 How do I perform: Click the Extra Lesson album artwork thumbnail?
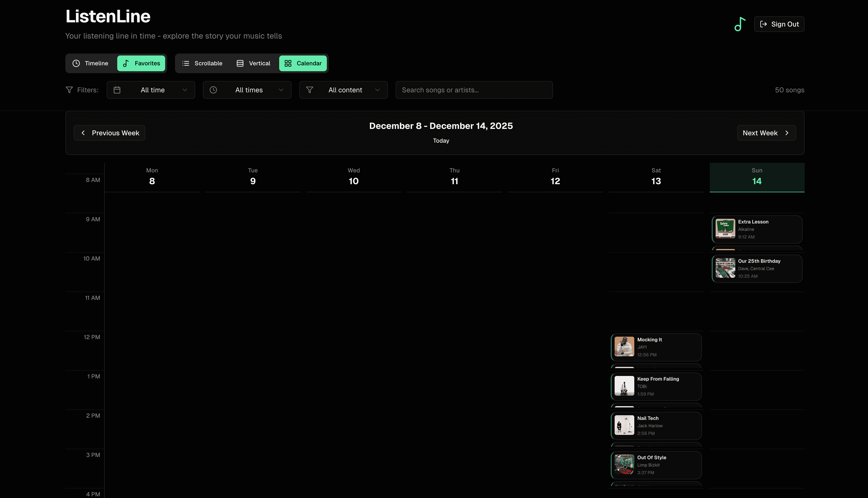726,229
